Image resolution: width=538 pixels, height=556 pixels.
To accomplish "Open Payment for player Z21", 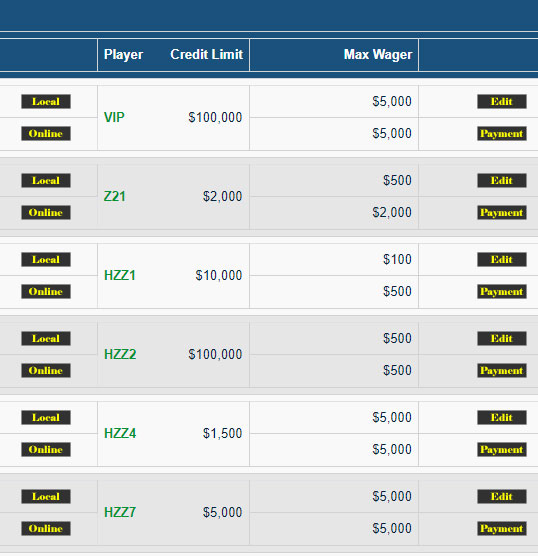I will [501, 212].
